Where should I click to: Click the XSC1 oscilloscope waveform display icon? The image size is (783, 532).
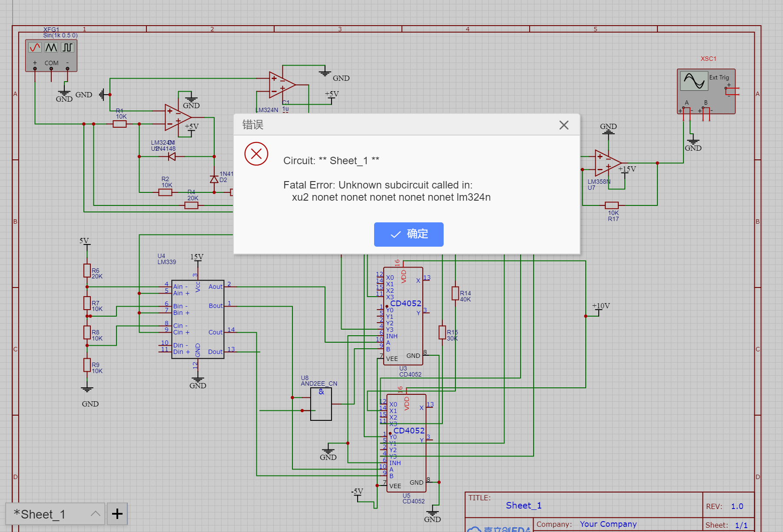tap(693, 81)
